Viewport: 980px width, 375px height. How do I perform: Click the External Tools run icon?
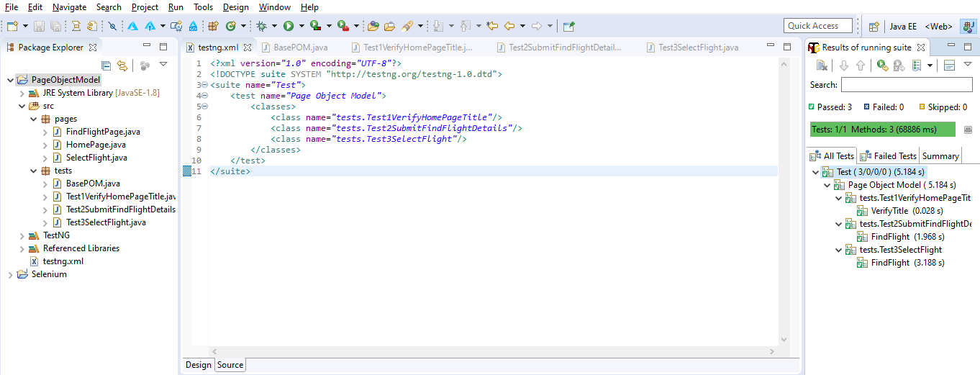[x=342, y=26]
